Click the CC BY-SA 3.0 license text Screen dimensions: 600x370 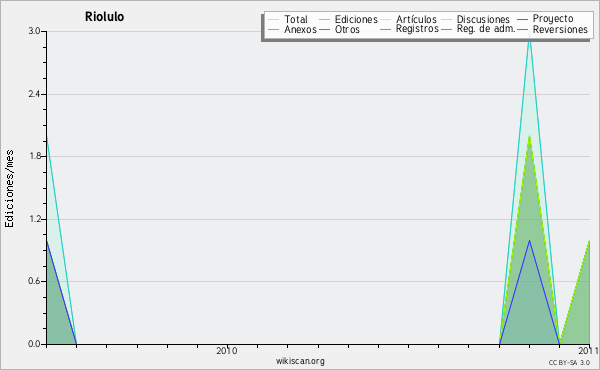pyautogui.click(x=569, y=363)
